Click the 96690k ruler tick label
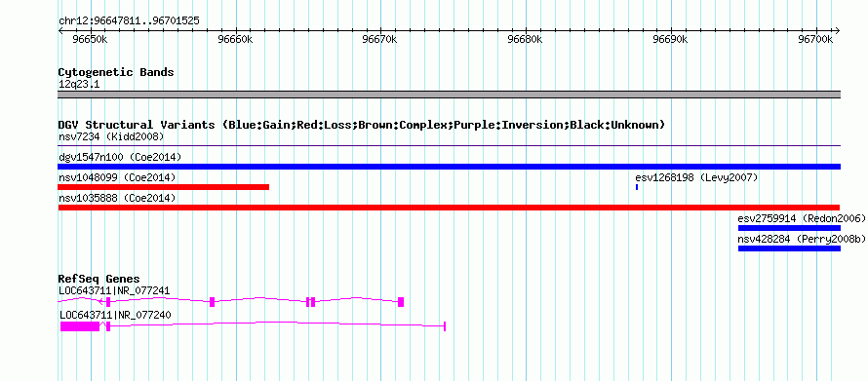Image resolution: width=868 pixels, height=381 pixels. pos(670,40)
